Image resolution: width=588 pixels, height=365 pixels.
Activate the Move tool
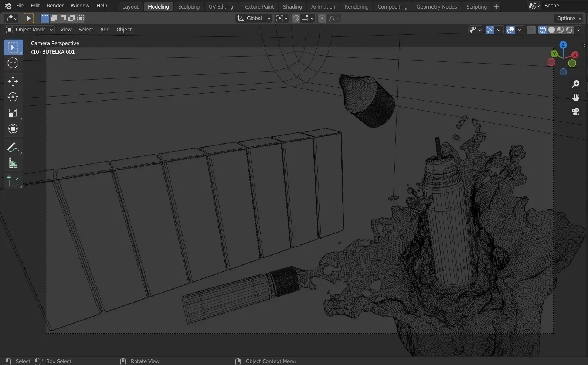coord(13,81)
